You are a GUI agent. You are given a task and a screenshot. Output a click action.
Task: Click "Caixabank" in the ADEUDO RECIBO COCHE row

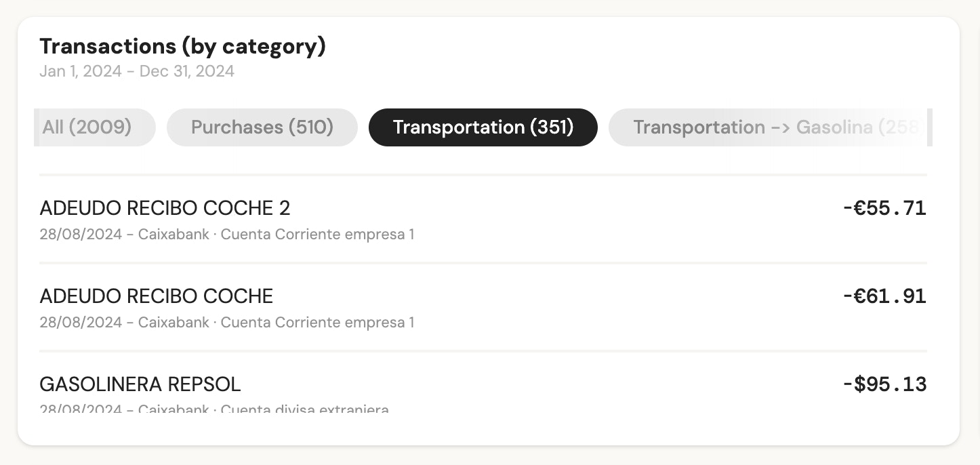(x=173, y=322)
